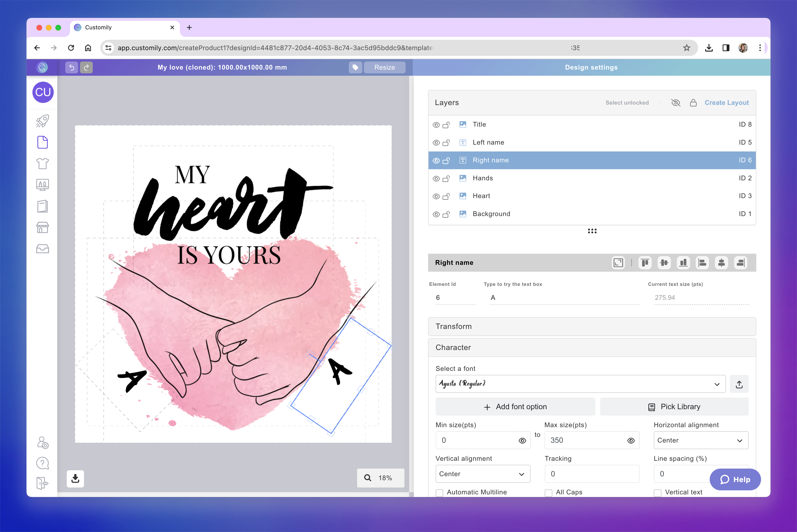Click the undo arrow in the top toolbar

tap(71, 67)
